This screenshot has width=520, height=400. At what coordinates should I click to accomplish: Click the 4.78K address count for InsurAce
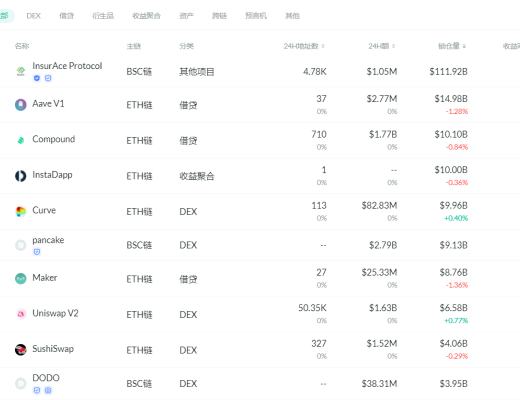pyautogui.click(x=315, y=71)
